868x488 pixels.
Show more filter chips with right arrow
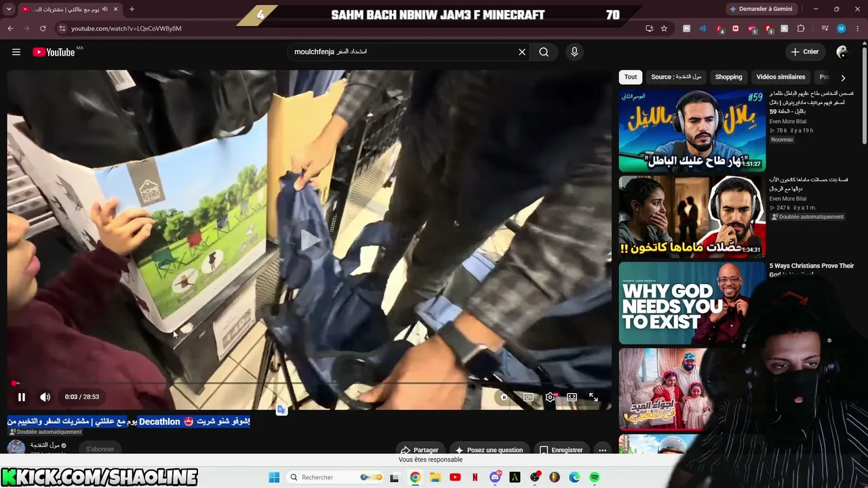point(843,78)
